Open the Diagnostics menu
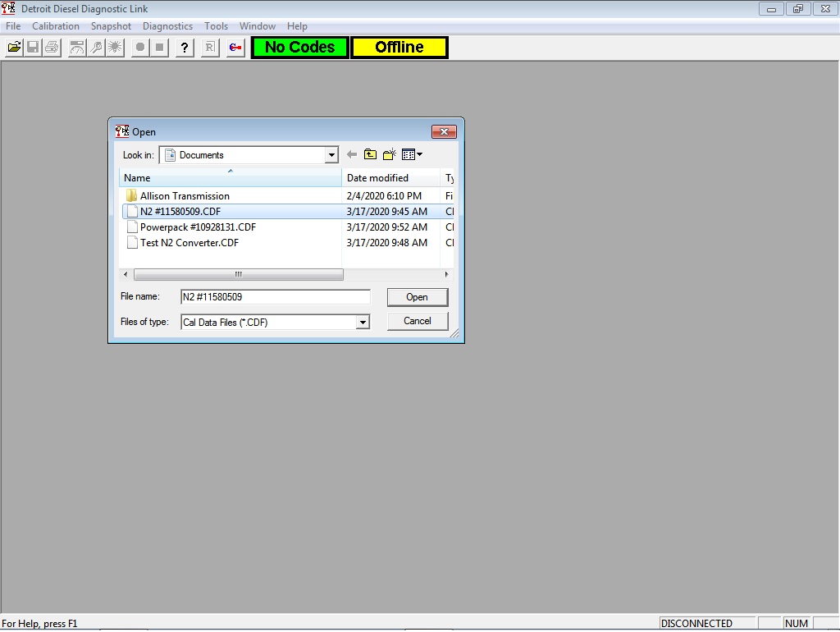Viewport: 840px width, 632px height. 167,25
